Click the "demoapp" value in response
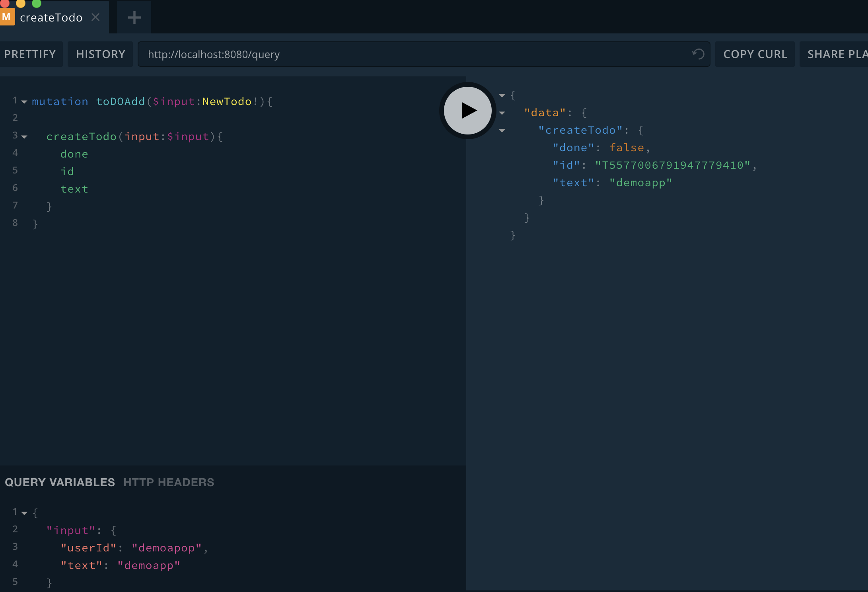 [x=641, y=183]
